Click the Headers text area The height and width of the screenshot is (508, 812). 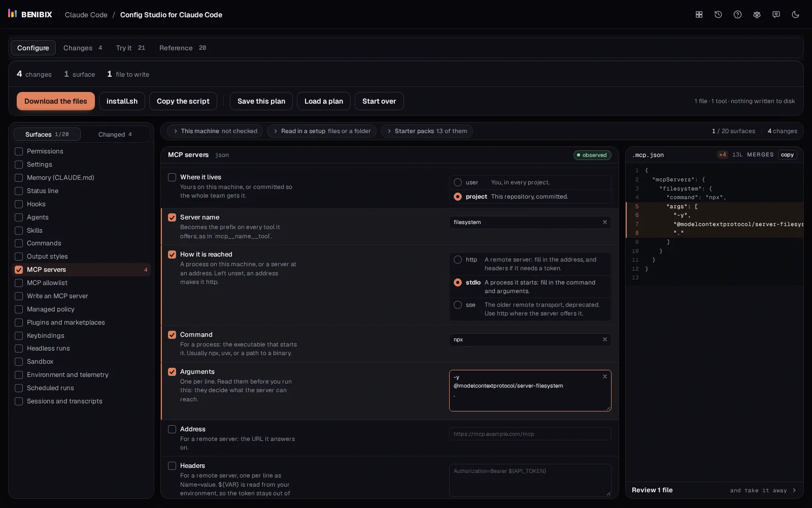[x=530, y=480]
